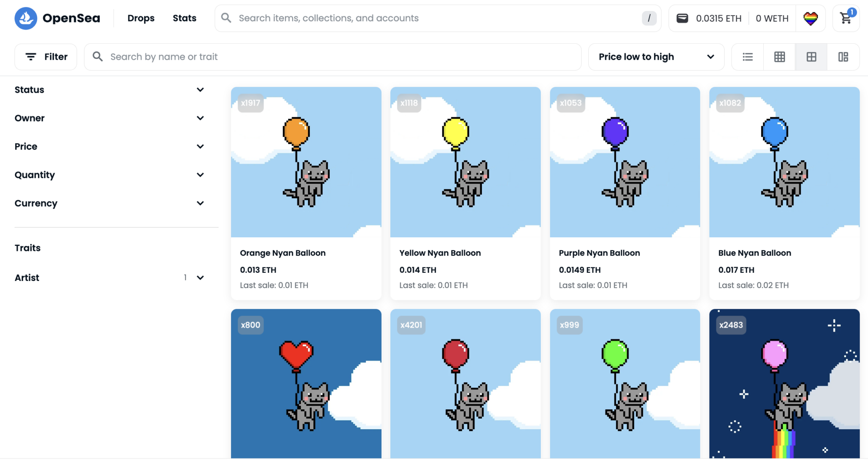Screen dimensions: 868x464
Task: Open the Price low to high sort dropdown
Action: coord(655,56)
